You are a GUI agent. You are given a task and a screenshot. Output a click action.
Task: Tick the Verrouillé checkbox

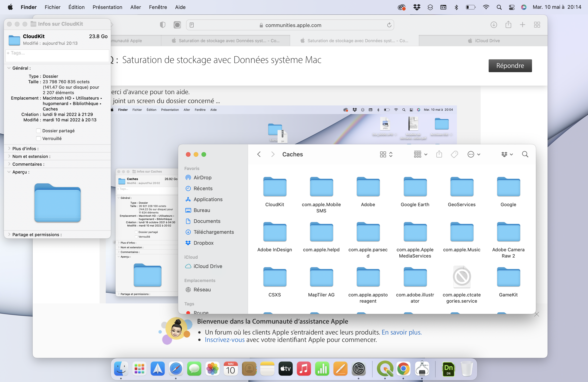coord(38,139)
